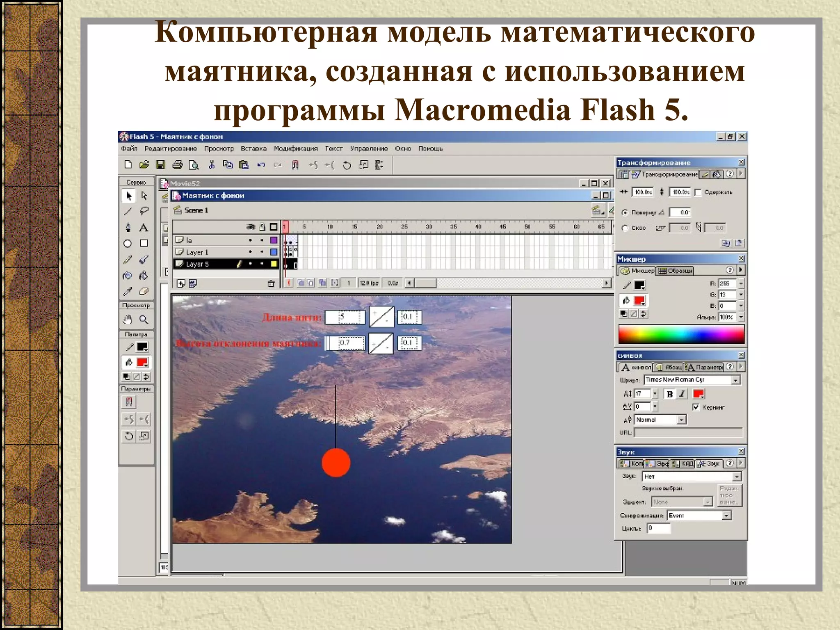The width and height of the screenshot is (840, 630).
Task: Select the Layer 5 row
Action: [x=226, y=264]
